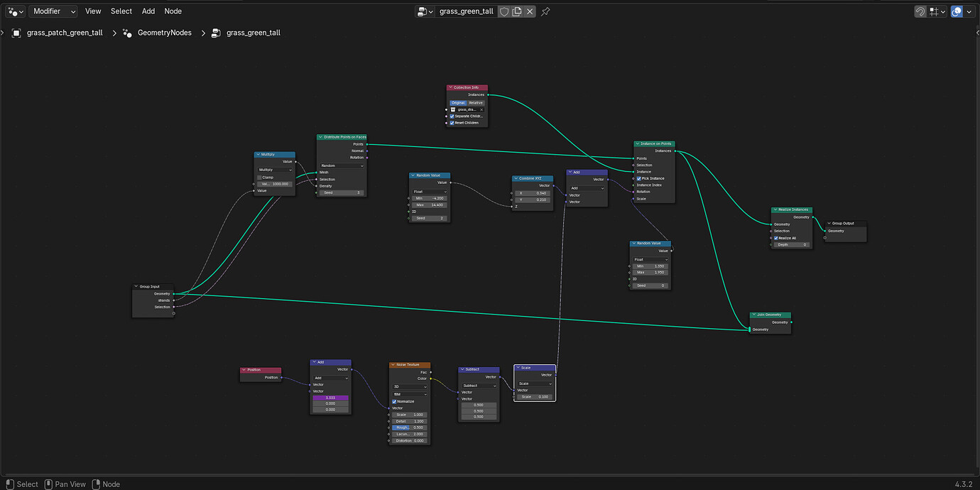The width and height of the screenshot is (980, 490).
Task: Select Original transform space button
Action: click(458, 103)
